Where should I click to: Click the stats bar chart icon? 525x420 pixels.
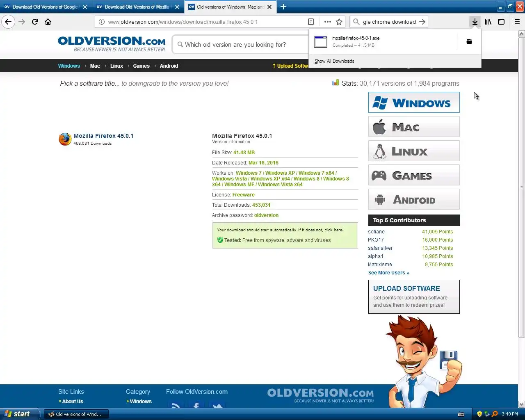pyautogui.click(x=336, y=83)
